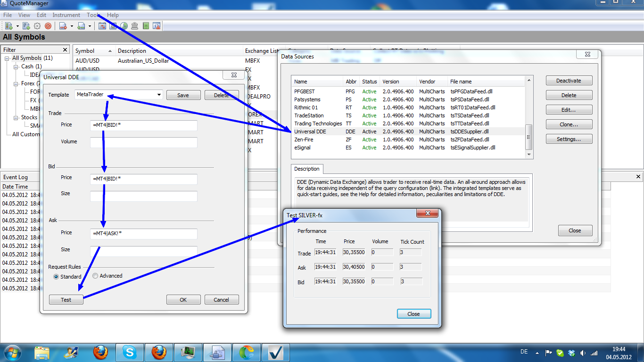Click the Add Symbol toolbar icon
The width and height of the screenshot is (644, 362).
click(9, 26)
